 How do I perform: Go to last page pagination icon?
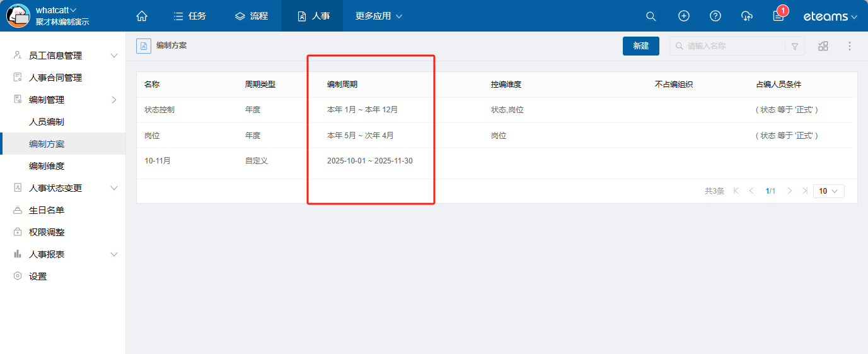[805, 191]
